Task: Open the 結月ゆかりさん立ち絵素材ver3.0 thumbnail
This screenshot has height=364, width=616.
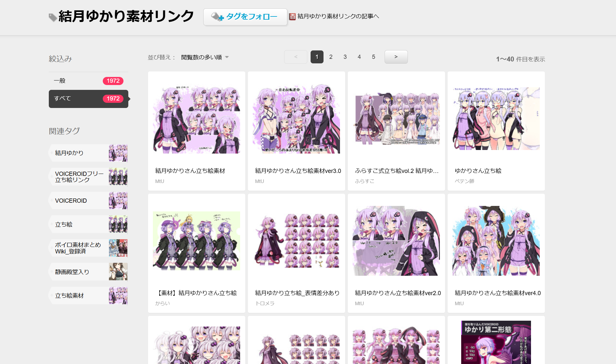Action: [x=296, y=119]
